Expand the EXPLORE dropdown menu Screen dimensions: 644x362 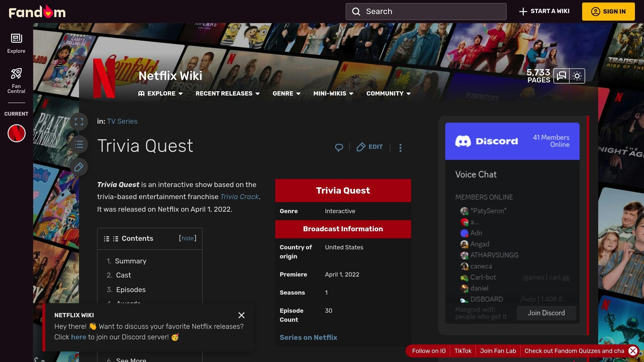[x=160, y=94]
